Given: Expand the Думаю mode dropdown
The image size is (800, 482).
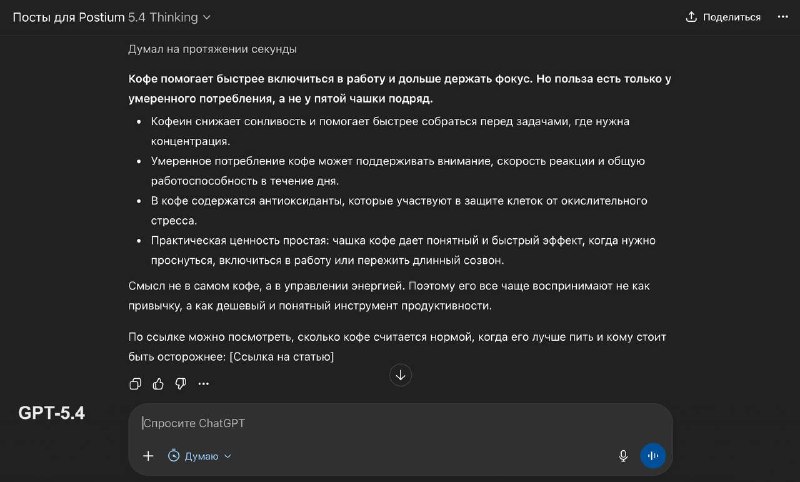Looking at the screenshot, I should point(200,456).
